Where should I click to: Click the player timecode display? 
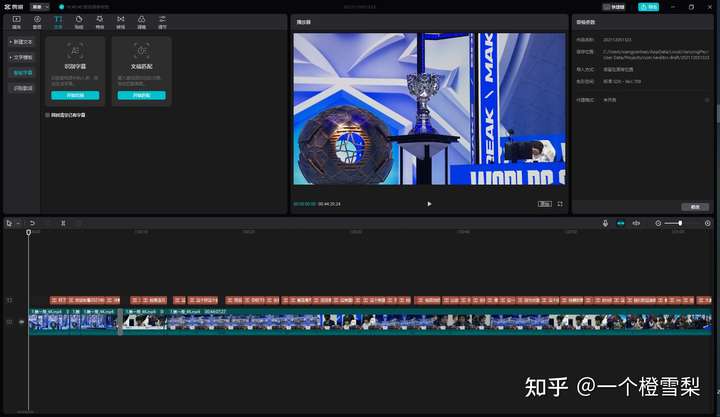click(317, 204)
